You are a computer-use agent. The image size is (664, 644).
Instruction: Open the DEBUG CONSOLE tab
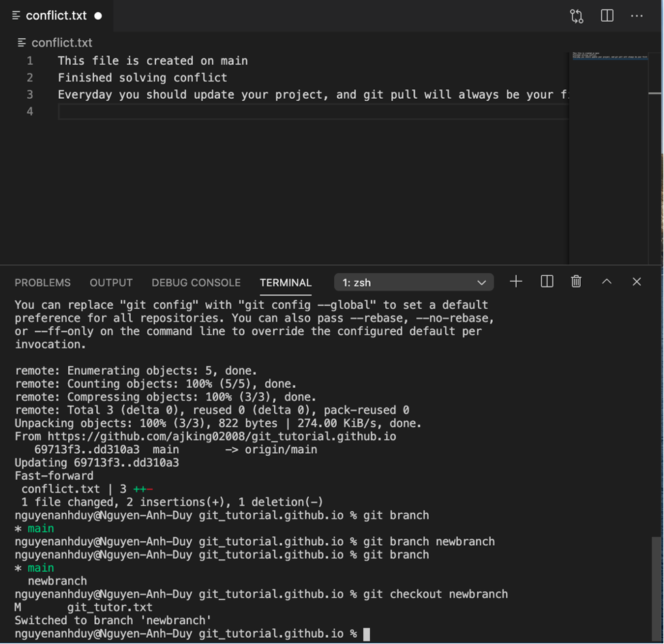pyautogui.click(x=196, y=282)
